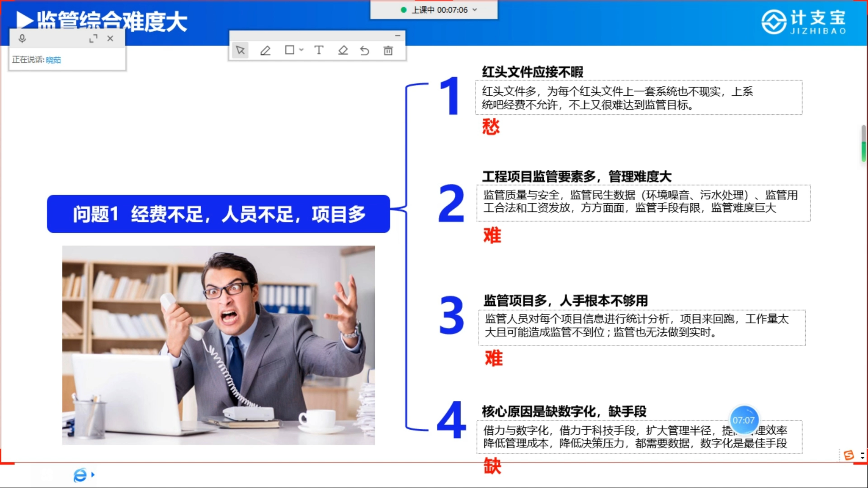Select the pen drawing tool
Image resolution: width=868 pixels, height=488 pixels.
[x=265, y=51]
